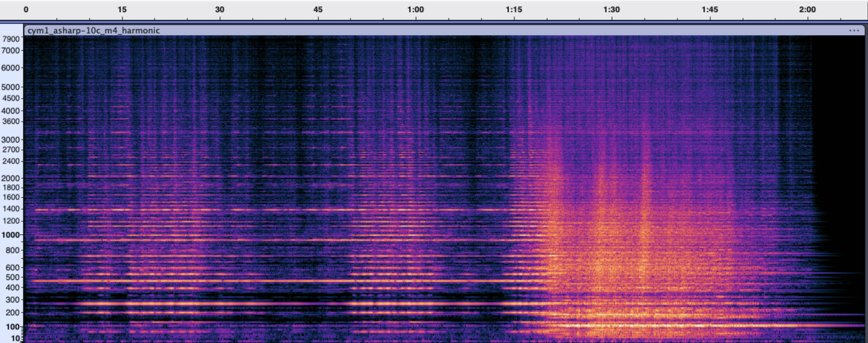Select the cym1_asharp-10c_m4_harmonic clip title bar
Viewport: 868px width, 343px height.
404,31
